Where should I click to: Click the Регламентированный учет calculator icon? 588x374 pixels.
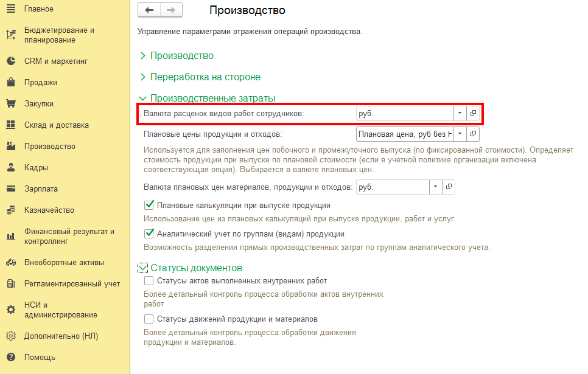(11, 283)
